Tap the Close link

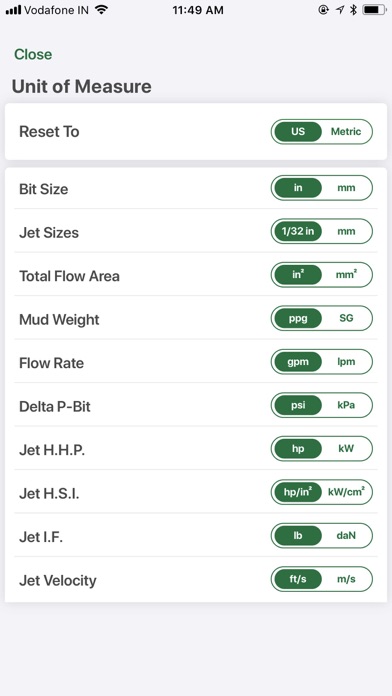(33, 55)
